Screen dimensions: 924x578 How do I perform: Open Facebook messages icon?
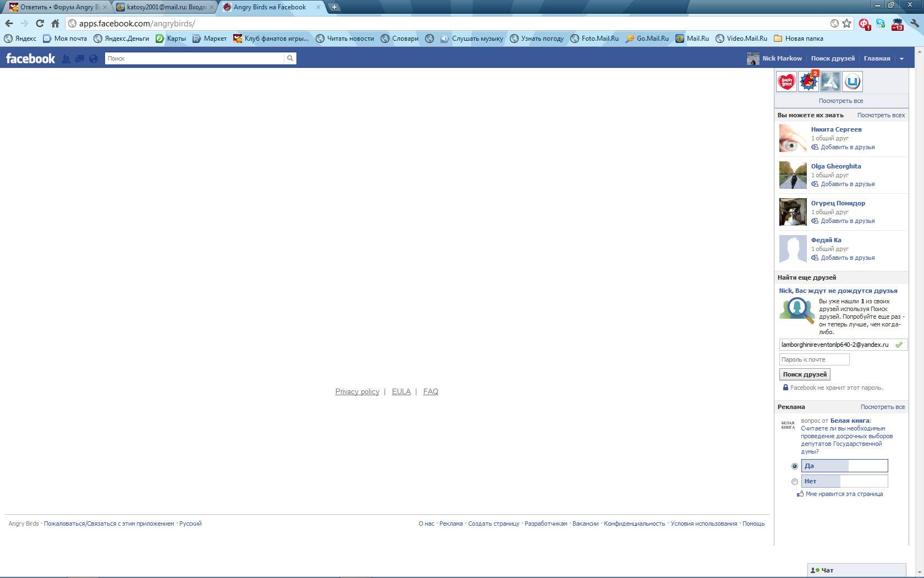80,59
